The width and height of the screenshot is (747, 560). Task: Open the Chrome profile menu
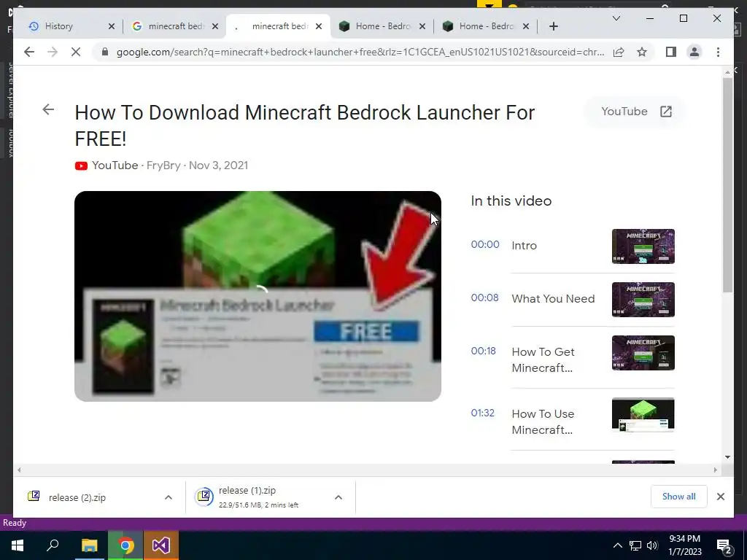(x=694, y=52)
